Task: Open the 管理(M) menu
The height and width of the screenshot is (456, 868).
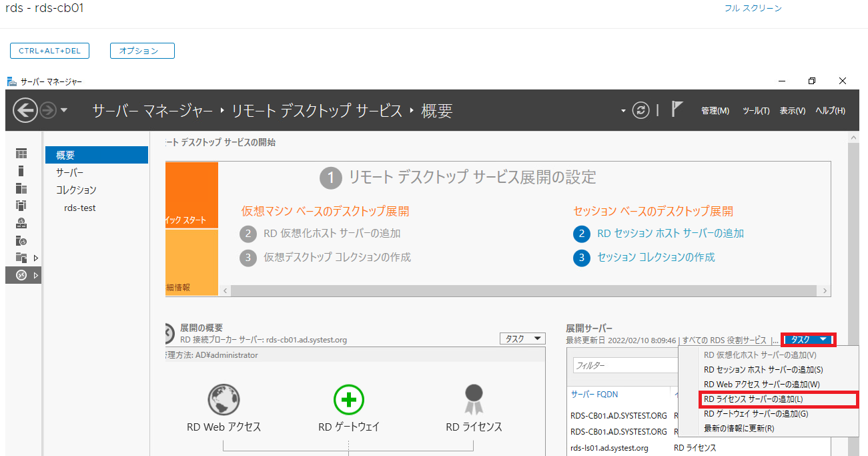Action: tap(715, 111)
